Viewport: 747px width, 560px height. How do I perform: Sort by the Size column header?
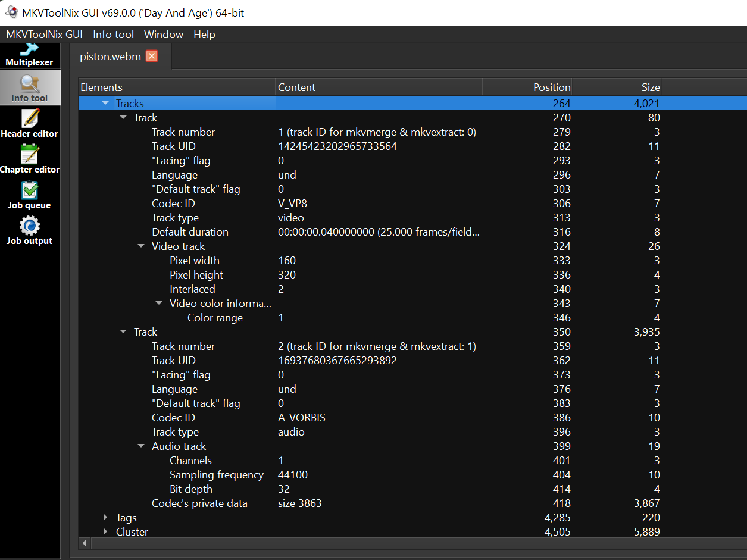pyautogui.click(x=617, y=87)
